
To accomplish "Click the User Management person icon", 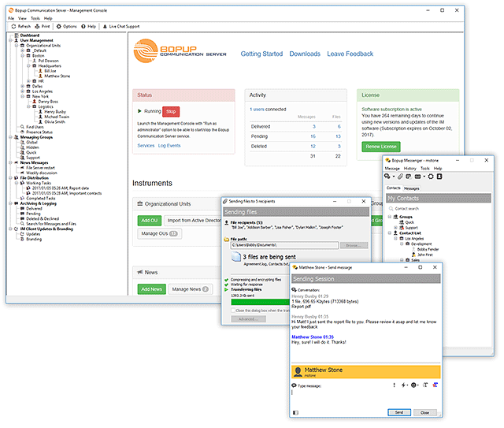I will point(17,40).
